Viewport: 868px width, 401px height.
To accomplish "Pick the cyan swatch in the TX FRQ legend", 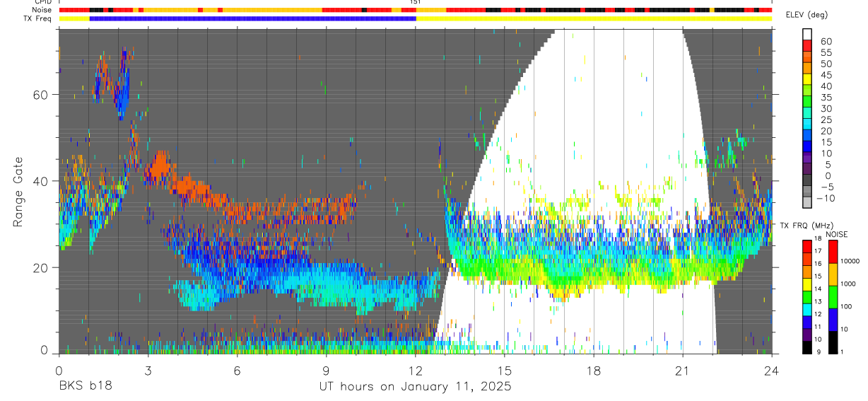I will tap(807, 309).
